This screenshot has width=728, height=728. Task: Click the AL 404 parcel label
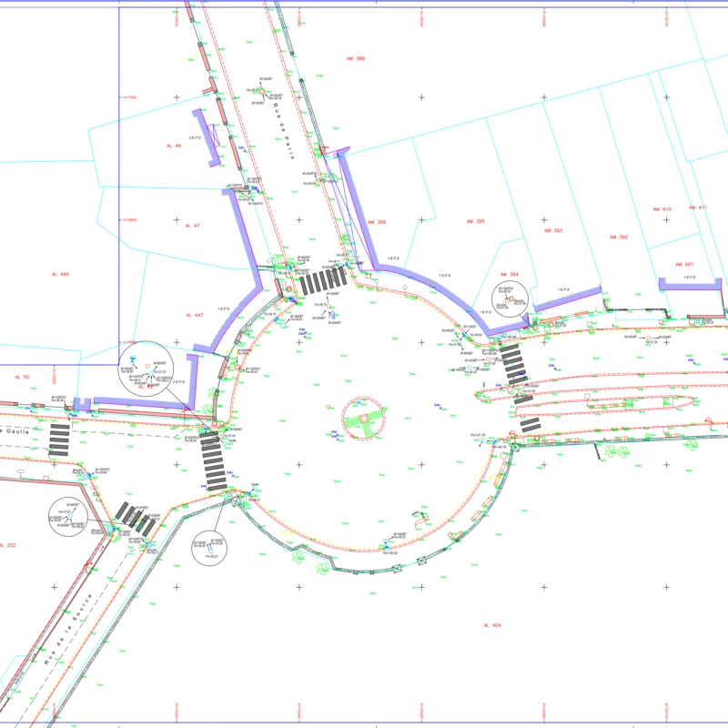pyautogui.click(x=492, y=625)
